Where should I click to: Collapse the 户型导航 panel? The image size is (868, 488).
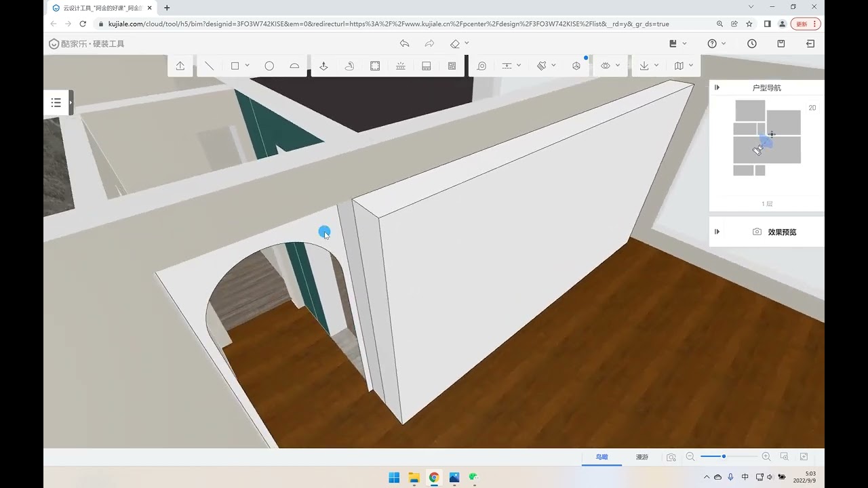(x=717, y=87)
